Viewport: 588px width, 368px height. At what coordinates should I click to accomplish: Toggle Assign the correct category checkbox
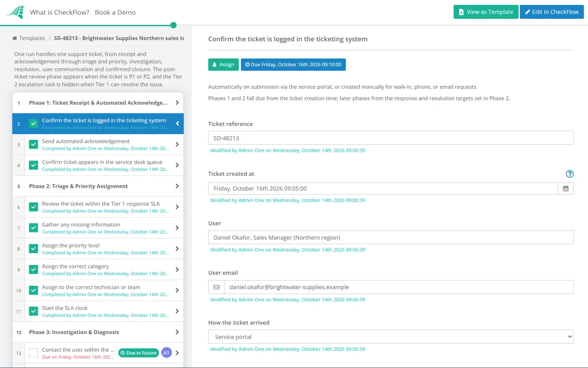pos(34,270)
